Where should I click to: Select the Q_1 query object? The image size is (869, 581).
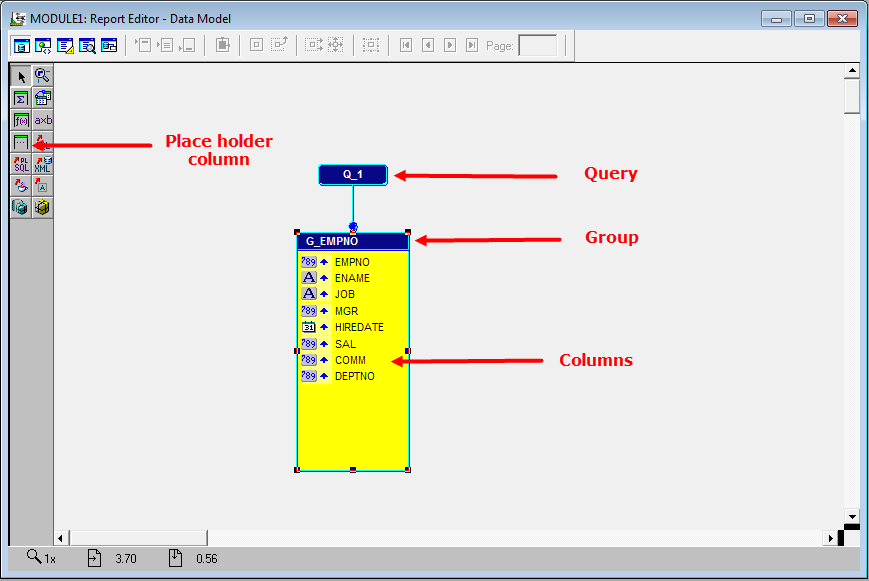[352, 175]
